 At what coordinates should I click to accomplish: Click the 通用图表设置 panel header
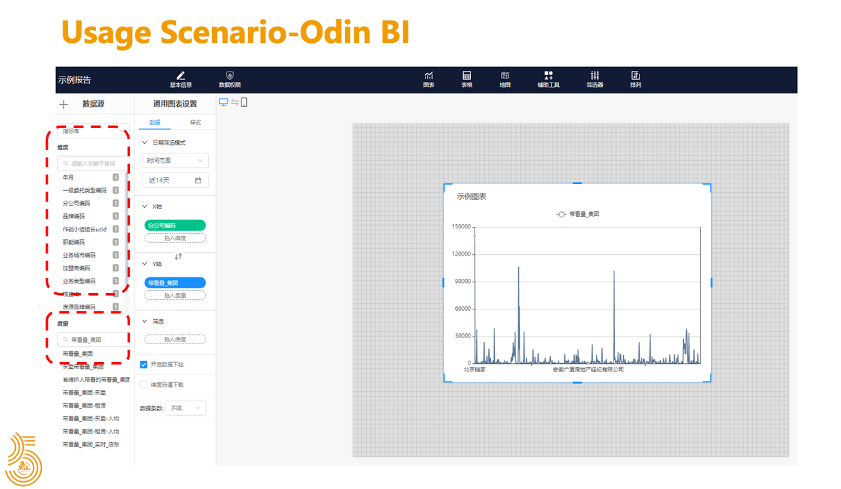[175, 103]
